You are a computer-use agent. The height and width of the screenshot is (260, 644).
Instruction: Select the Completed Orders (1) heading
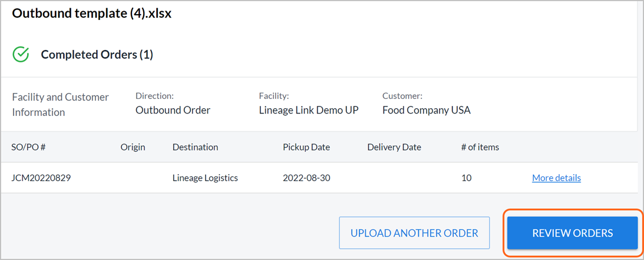click(x=97, y=55)
